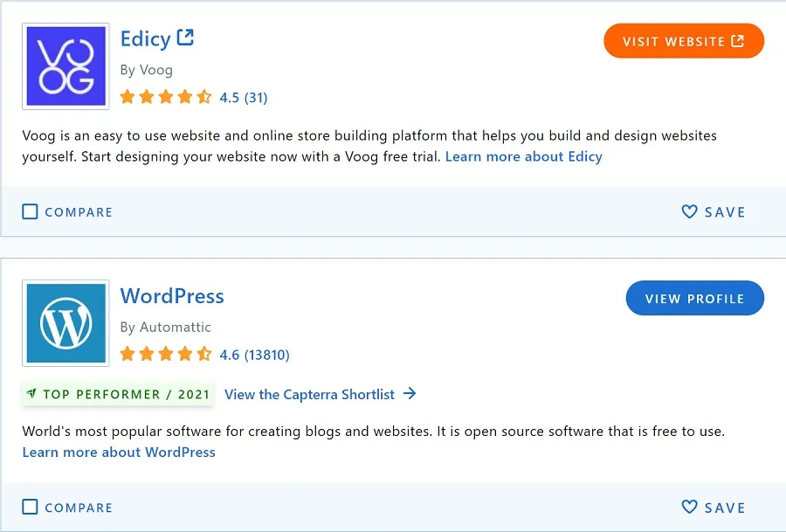Click the By Automattic vendor text
786x532 pixels.
pyautogui.click(x=165, y=328)
